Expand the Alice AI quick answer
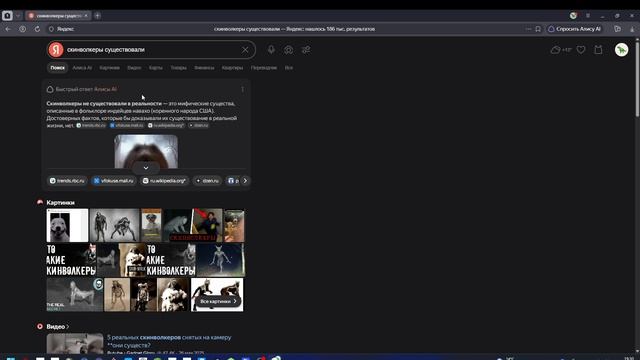Viewport: 640px width, 360px height. [146, 168]
